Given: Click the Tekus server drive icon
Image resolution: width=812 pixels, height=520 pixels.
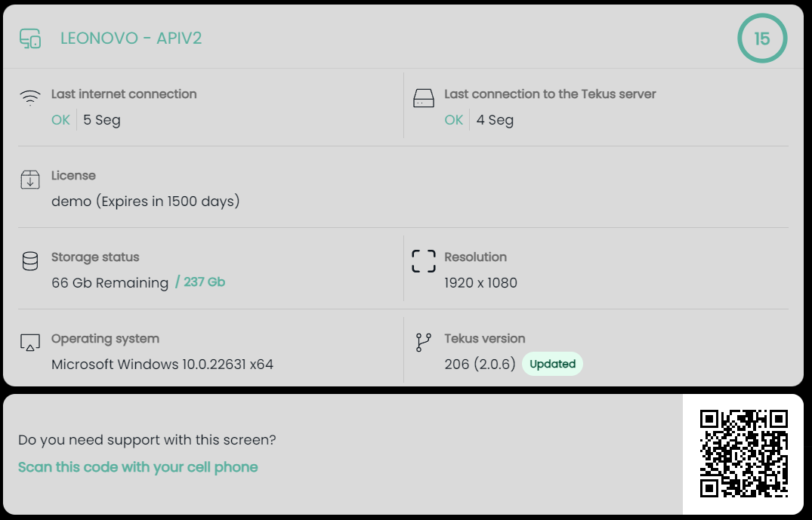Looking at the screenshot, I should click(424, 98).
